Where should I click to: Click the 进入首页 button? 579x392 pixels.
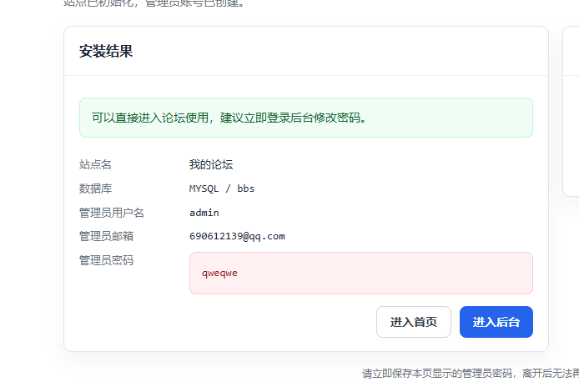414,322
